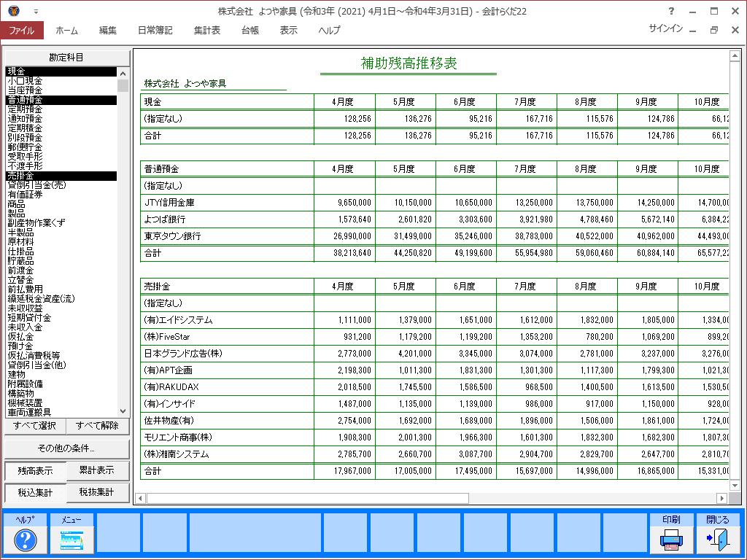Click 日本グランド広告(株) row label
747x560 pixels.
[x=183, y=354]
